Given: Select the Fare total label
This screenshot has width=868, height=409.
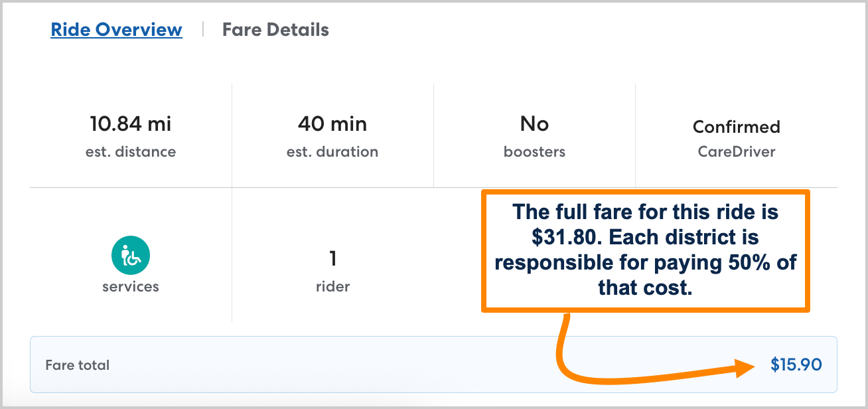Looking at the screenshot, I should point(78,365).
